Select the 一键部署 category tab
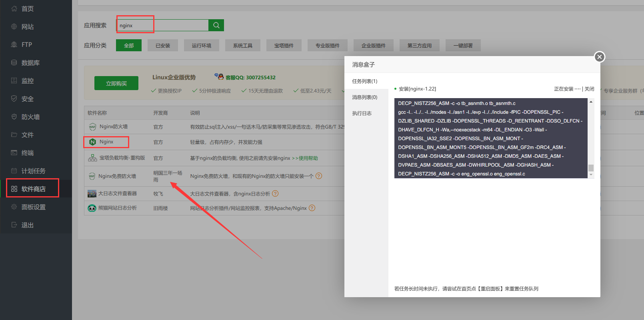644x320 pixels. (x=463, y=45)
